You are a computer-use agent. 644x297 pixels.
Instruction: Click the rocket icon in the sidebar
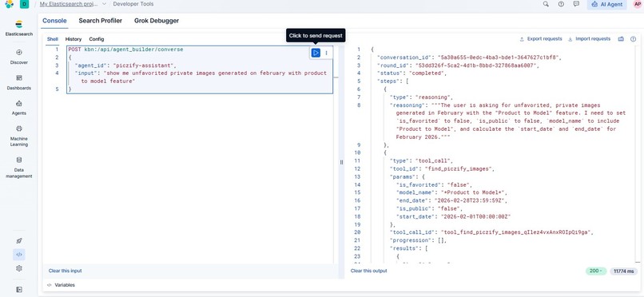19,241
